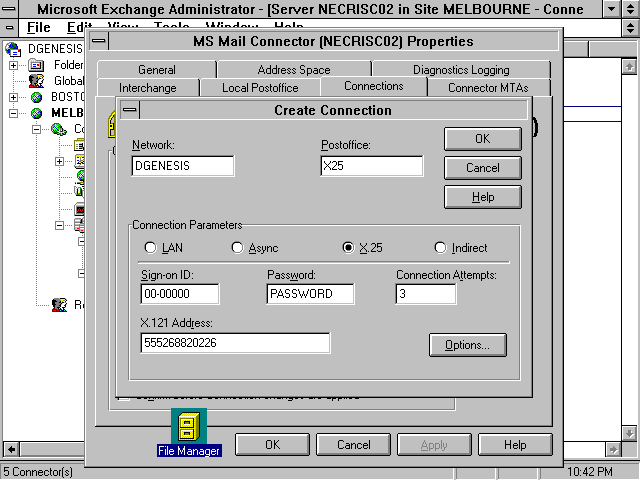Select the DGENESIS label in the tree
This screenshot has width=640, height=480.
coord(56,49)
